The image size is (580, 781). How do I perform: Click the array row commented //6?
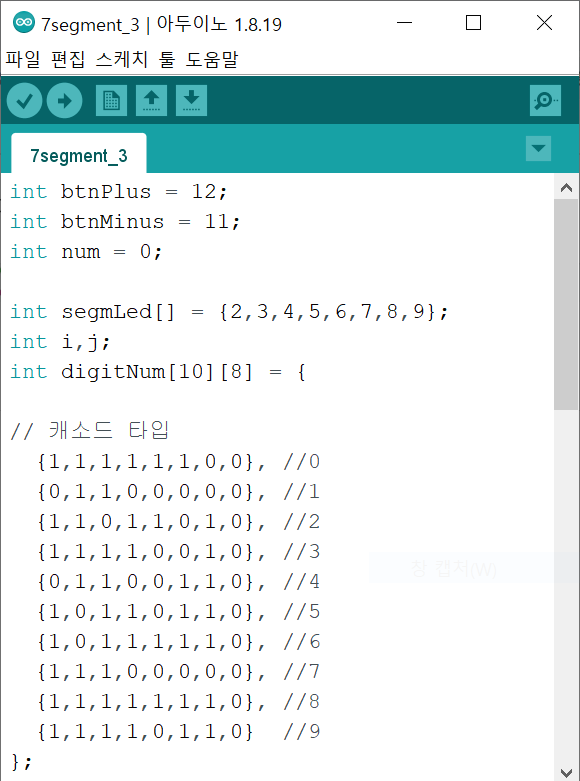[x=178, y=641]
